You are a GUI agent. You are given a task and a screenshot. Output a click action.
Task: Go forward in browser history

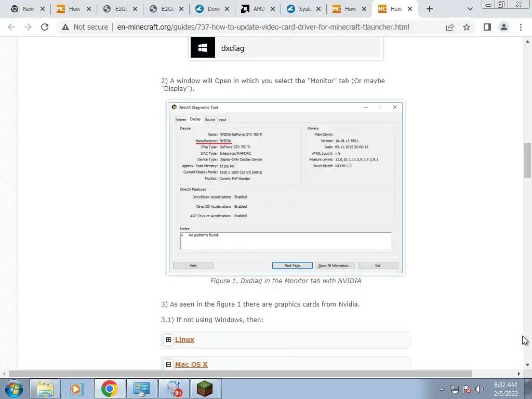(28, 27)
